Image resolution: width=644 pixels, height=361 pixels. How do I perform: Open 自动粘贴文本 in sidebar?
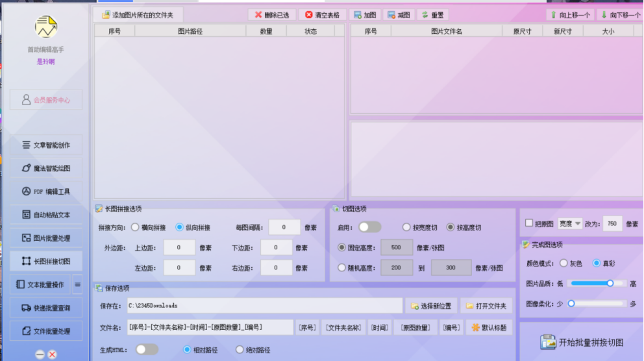pyautogui.click(x=46, y=215)
